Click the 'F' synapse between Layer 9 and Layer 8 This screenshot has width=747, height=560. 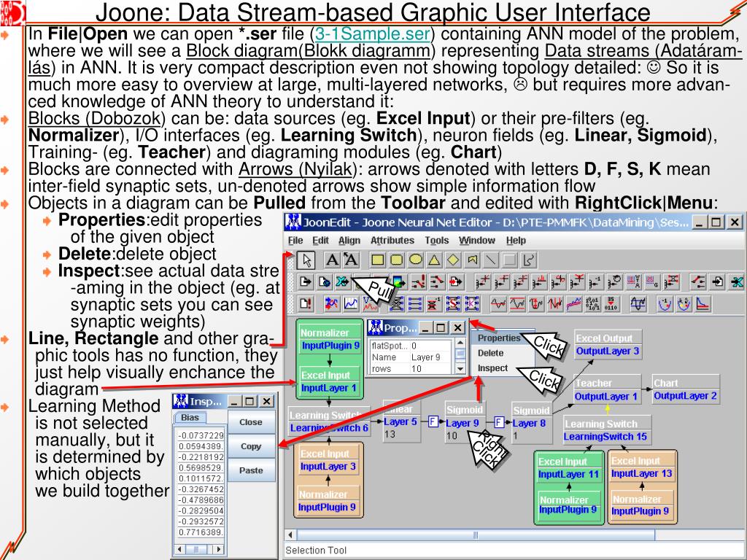499,422
